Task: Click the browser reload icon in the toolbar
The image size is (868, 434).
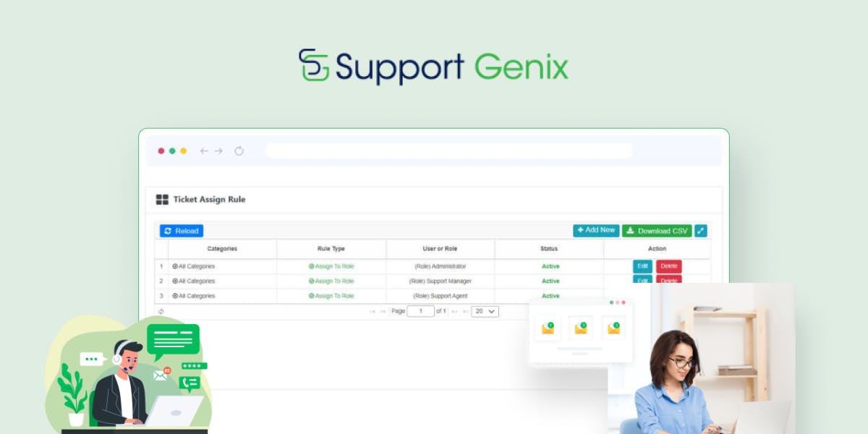Action: click(x=239, y=150)
